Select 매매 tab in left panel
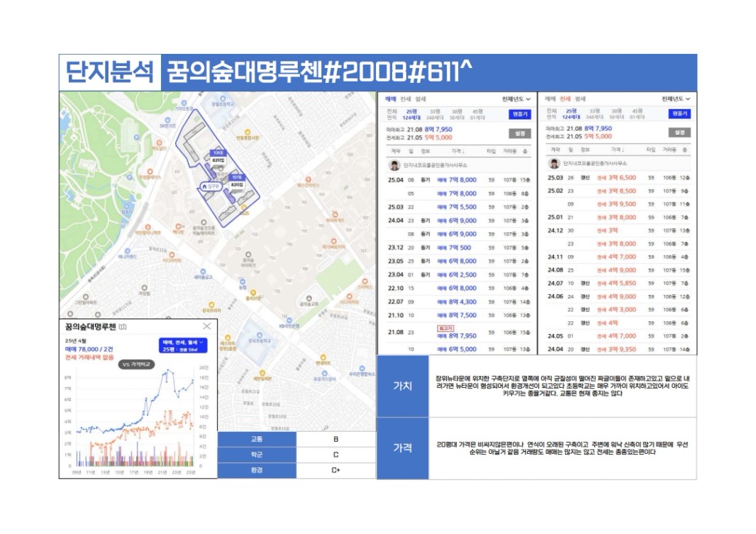756x534 pixels. point(390,99)
